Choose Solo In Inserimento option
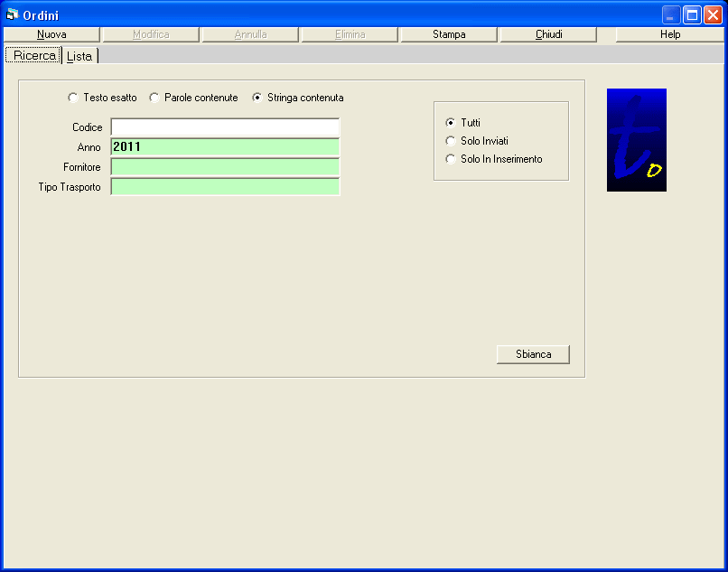728x572 pixels. click(x=451, y=159)
